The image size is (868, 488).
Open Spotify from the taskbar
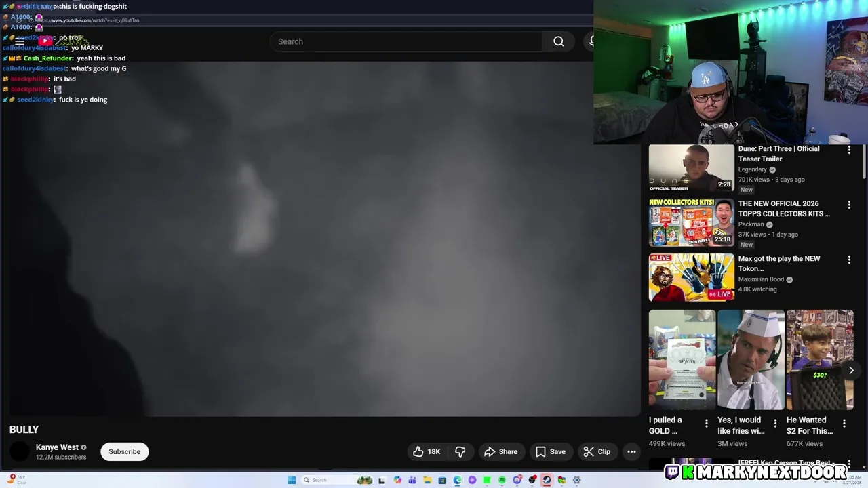[502, 480]
